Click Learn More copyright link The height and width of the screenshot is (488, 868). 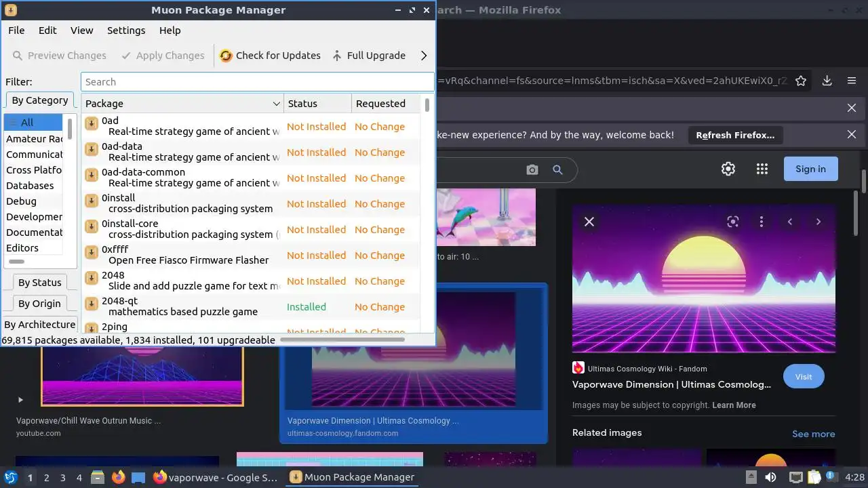coord(734,405)
